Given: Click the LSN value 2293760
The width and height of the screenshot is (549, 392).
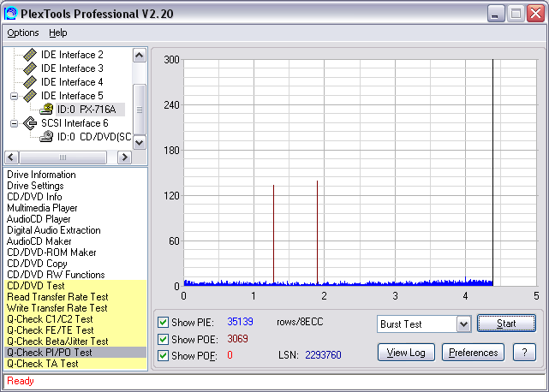Looking at the screenshot, I should [323, 355].
